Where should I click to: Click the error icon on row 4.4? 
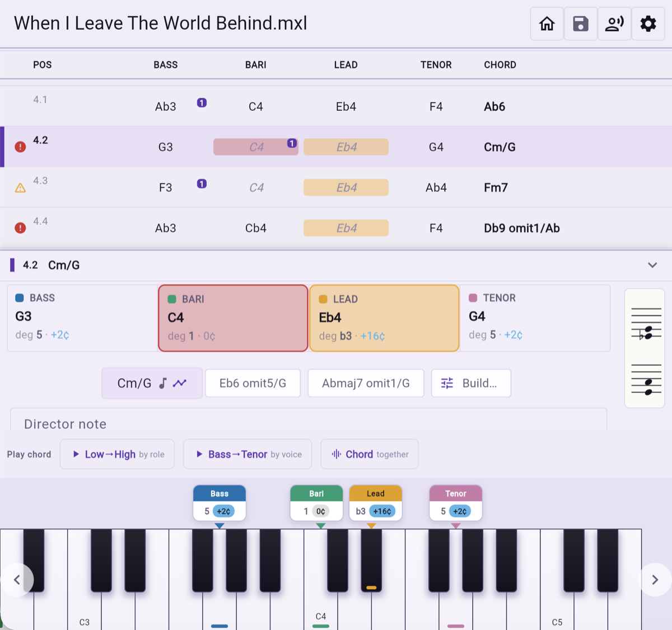[20, 228]
